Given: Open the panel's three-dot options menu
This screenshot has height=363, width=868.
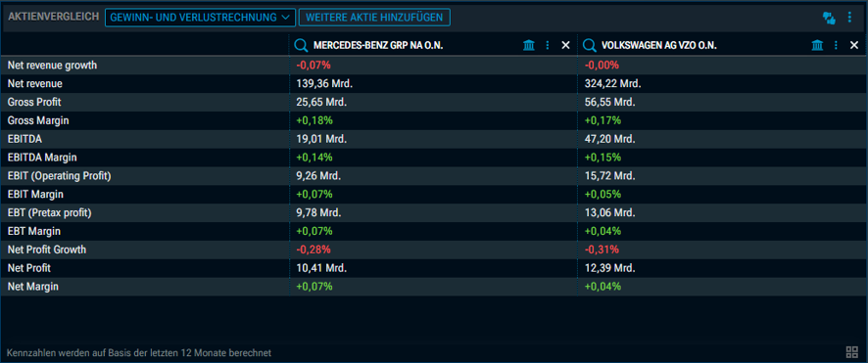Looking at the screenshot, I should pyautogui.click(x=849, y=18).
